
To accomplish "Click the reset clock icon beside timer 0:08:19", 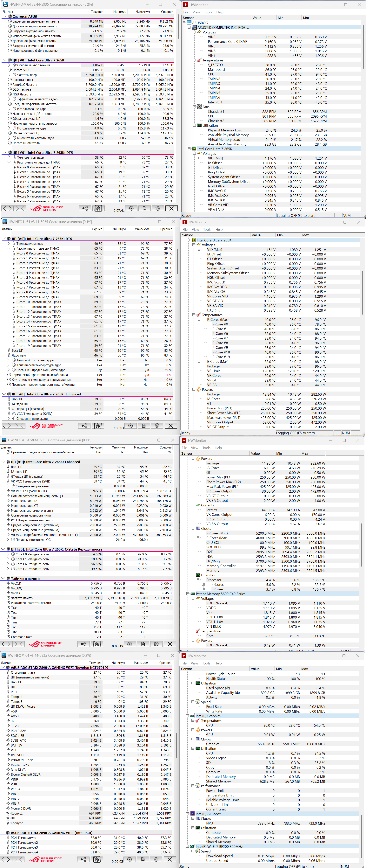I will point(130,644).
